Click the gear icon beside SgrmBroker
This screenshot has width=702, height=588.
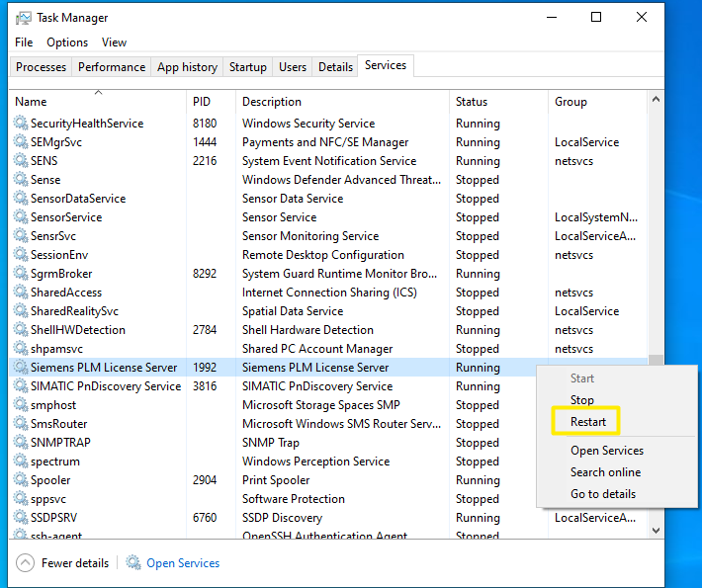click(21, 274)
